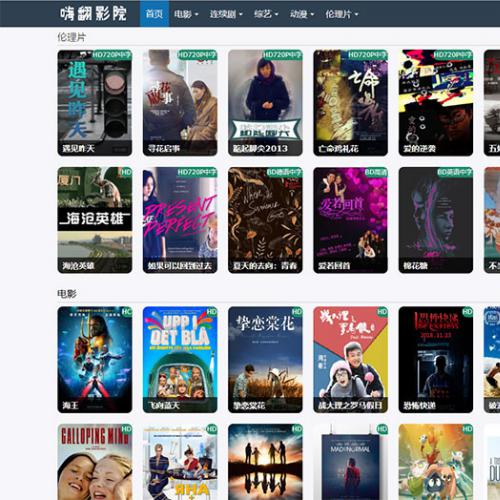Click HD720P badge on 踮起脚尖2013 card
Image resolution: width=500 pixels, height=500 pixels.
point(282,55)
